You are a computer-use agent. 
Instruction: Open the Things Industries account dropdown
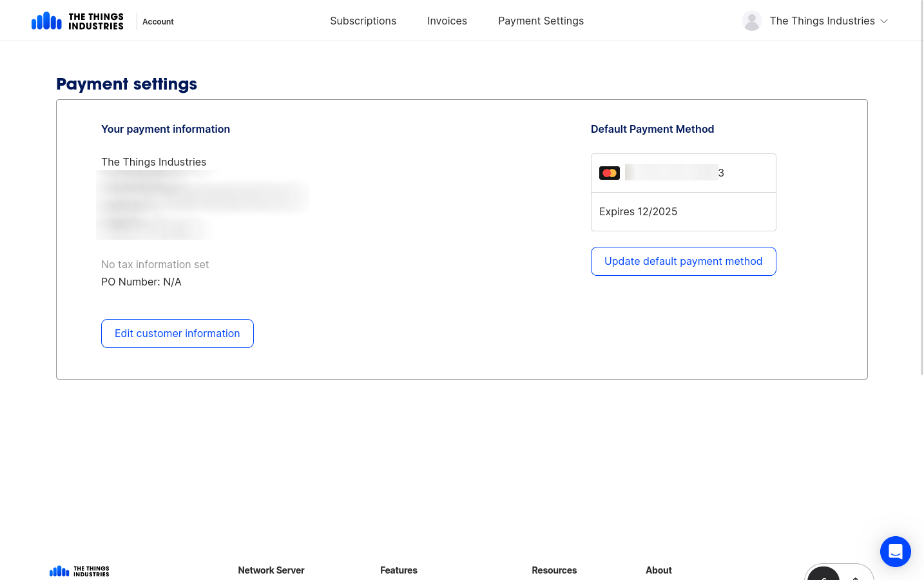(x=822, y=21)
